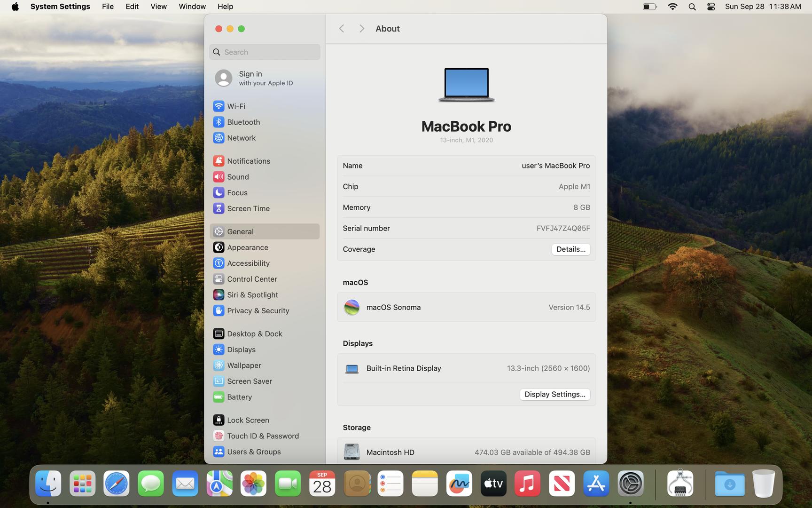
Task: Select General in the sidebar
Action: 265,231
